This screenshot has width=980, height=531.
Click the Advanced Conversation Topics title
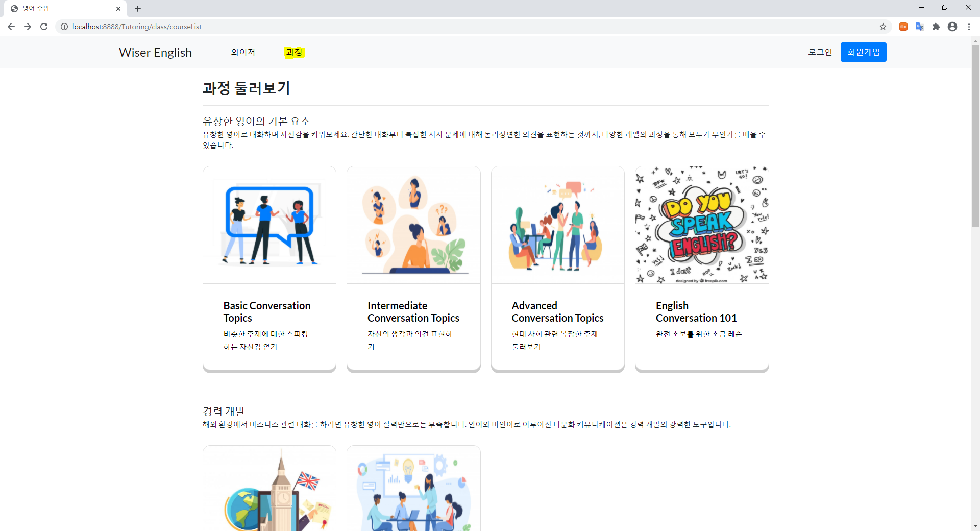[x=557, y=312]
